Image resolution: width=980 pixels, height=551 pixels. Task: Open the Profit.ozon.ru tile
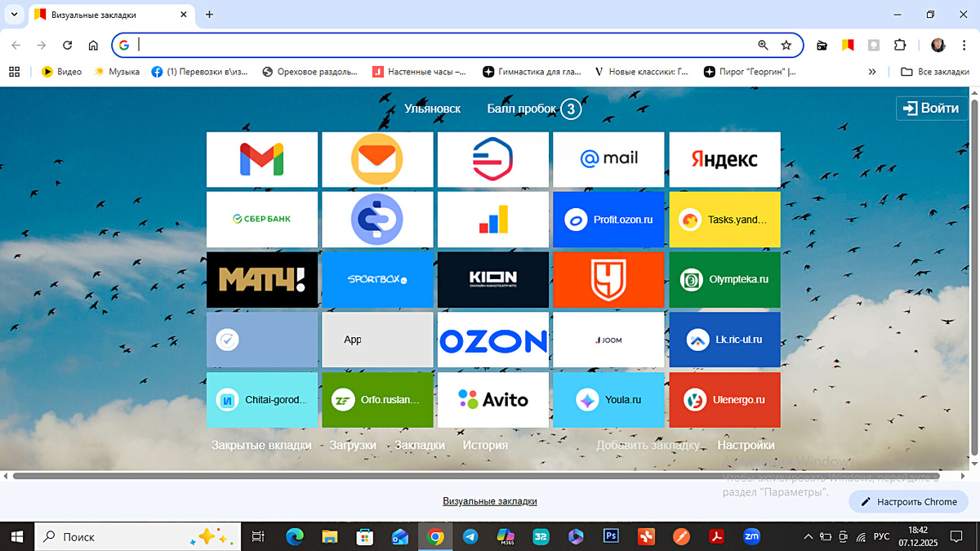coord(608,220)
